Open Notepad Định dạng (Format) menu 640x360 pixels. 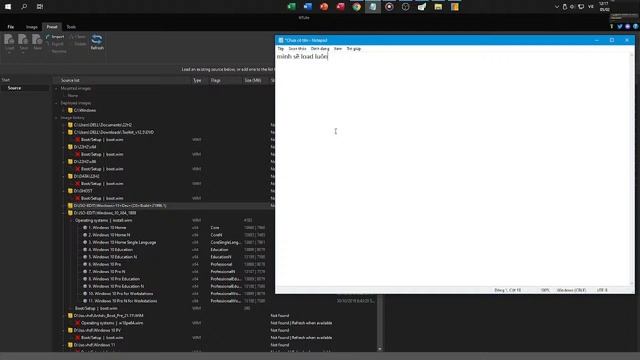pyautogui.click(x=320, y=49)
